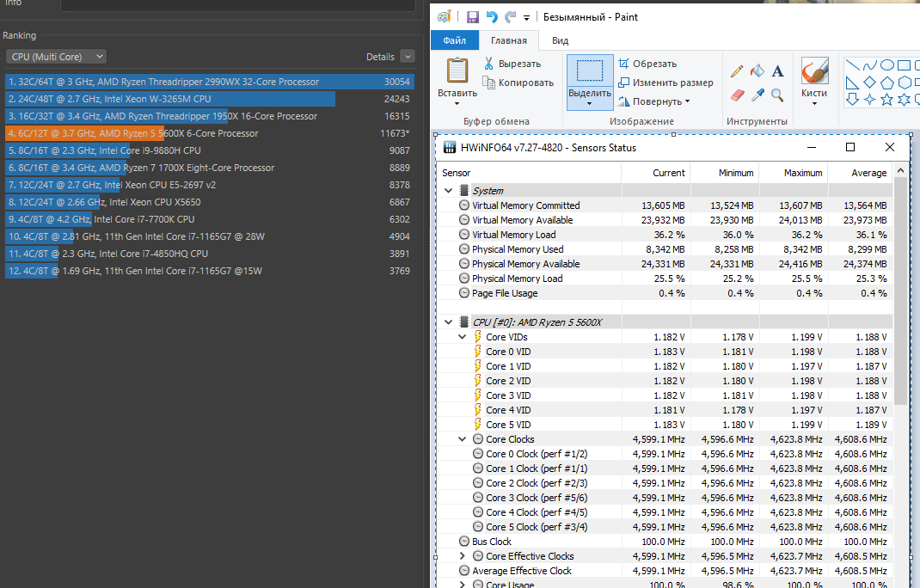The height and width of the screenshot is (588, 920).
Task: Click the Кисти brush icon
Action: (814, 71)
